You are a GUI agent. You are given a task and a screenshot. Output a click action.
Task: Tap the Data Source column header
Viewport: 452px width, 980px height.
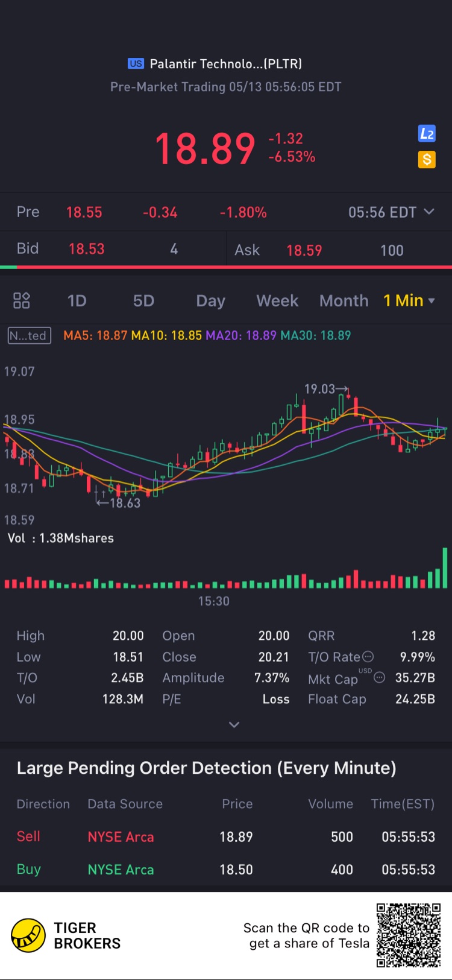125,804
